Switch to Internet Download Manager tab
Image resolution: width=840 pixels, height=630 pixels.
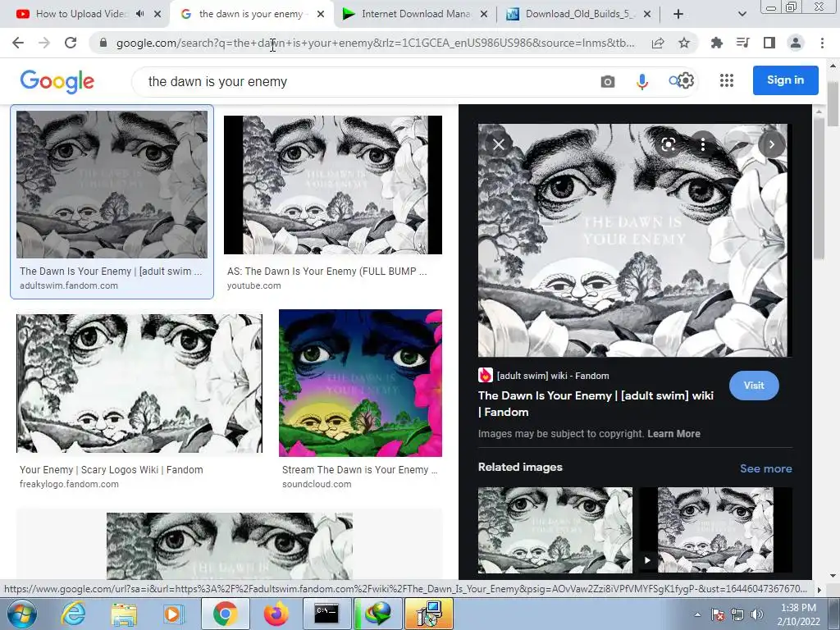coord(416,14)
